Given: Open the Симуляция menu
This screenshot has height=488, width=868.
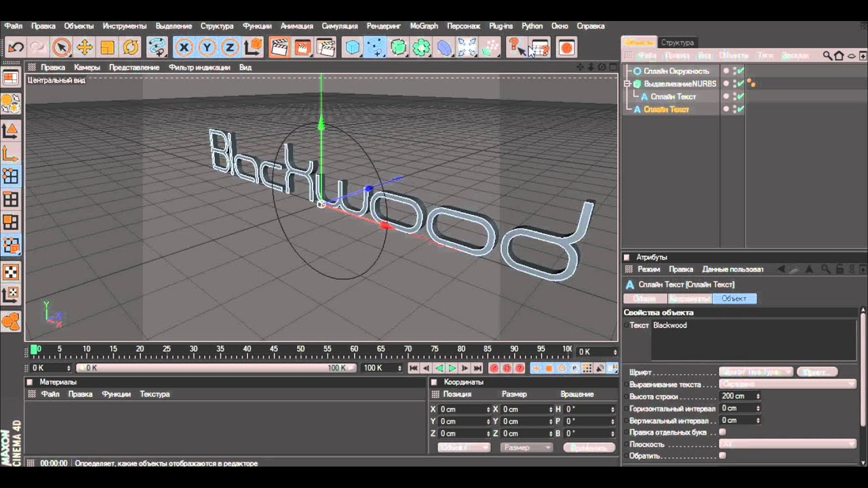Looking at the screenshot, I should [340, 26].
